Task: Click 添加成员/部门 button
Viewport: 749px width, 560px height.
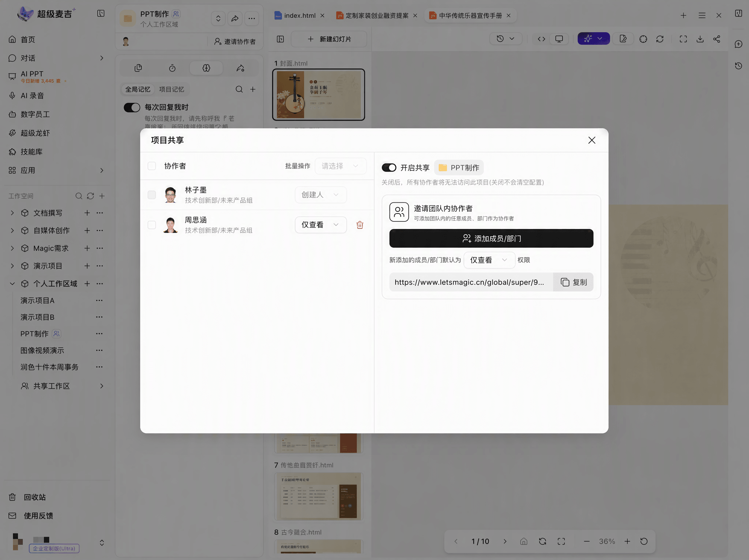Action: [491, 238]
